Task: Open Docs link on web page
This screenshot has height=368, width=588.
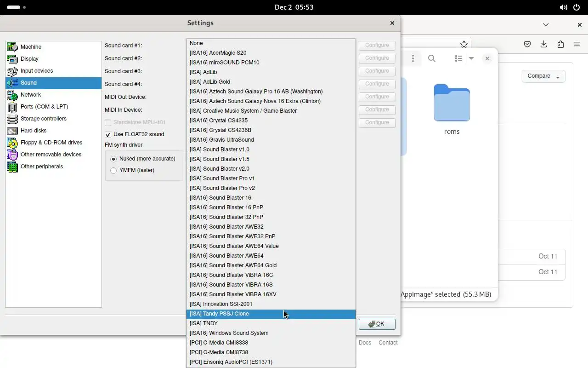Action: click(365, 343)
